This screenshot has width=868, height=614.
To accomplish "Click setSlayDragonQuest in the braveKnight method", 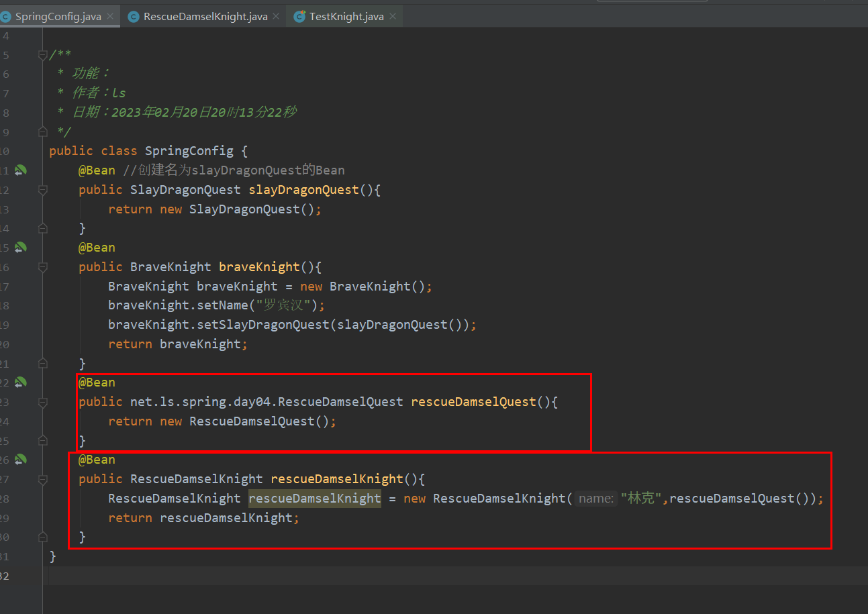I will point(263,325).
